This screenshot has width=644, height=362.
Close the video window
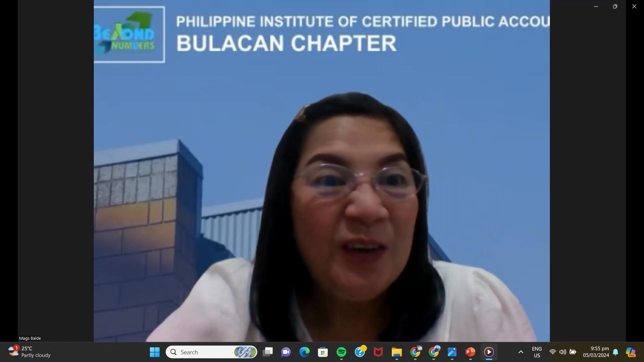point(634,6)
